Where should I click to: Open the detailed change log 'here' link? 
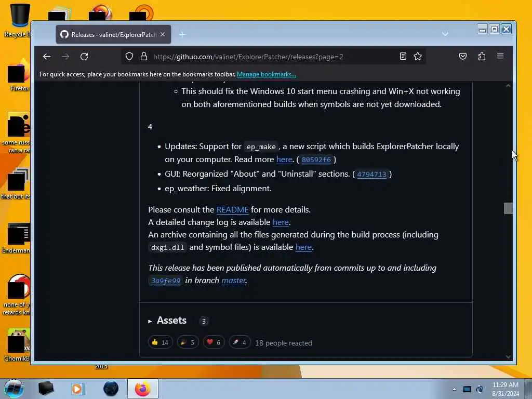click(281, 222)
